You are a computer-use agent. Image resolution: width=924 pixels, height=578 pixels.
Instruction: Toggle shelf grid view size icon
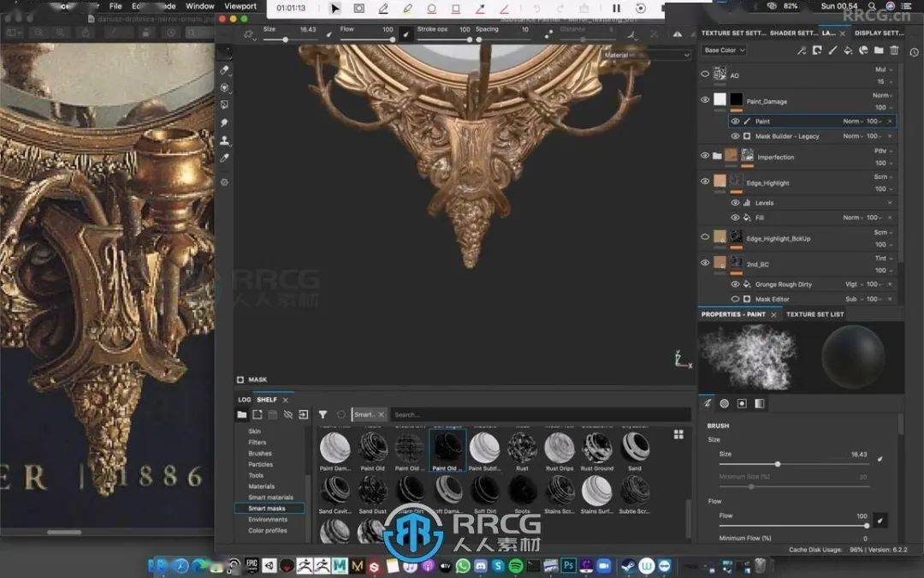click(678, 434)
